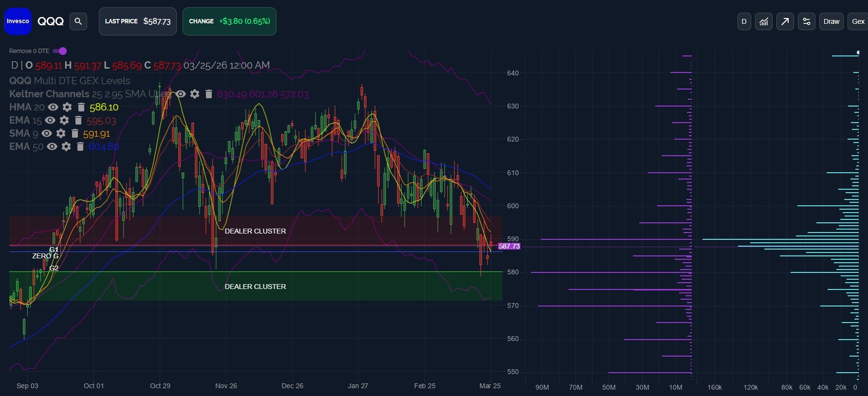Click the upper DEALER CLUSTER label
Screen dimensions: 868x396
pos(255,231)
